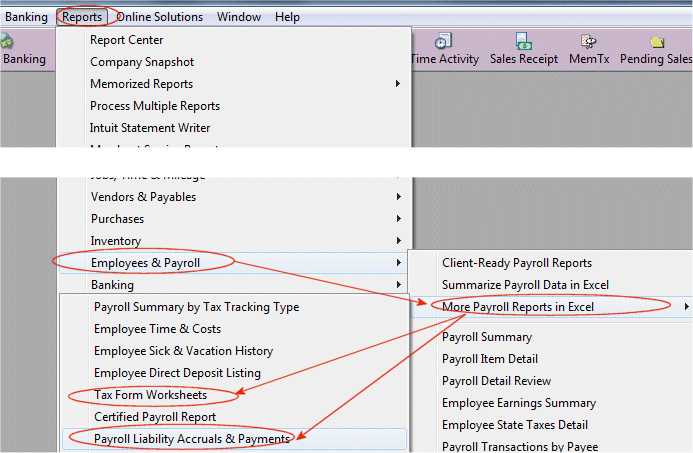Expand the Banking reports submenu arrow
This screenshot has height=453, width=693.
coord(399,285)
